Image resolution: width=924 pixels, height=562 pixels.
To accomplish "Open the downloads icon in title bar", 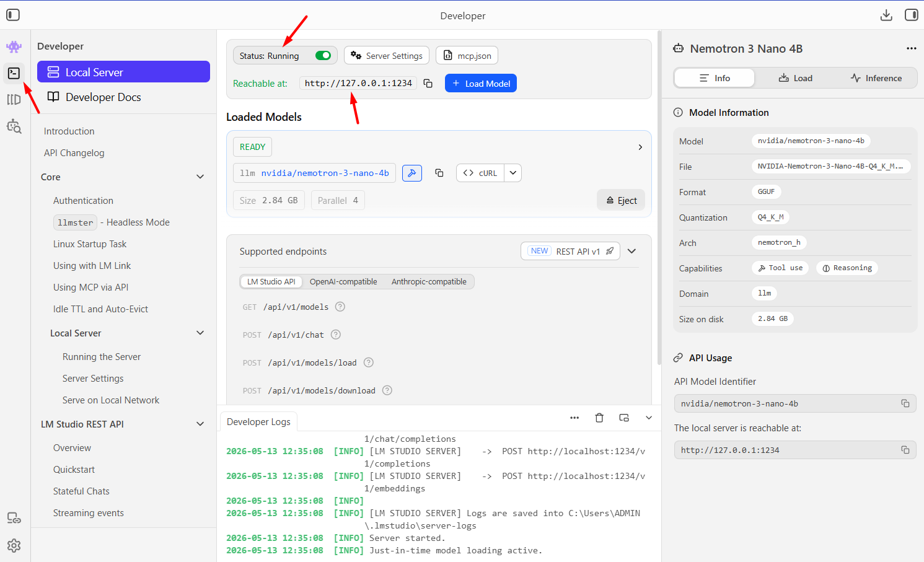I will (886, 15).
